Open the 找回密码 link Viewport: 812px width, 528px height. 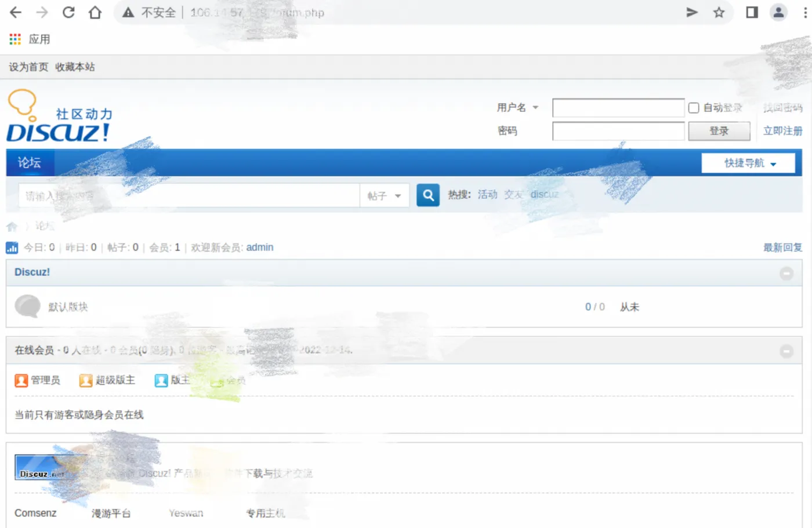pyautogui.click(x=782, y=108)
